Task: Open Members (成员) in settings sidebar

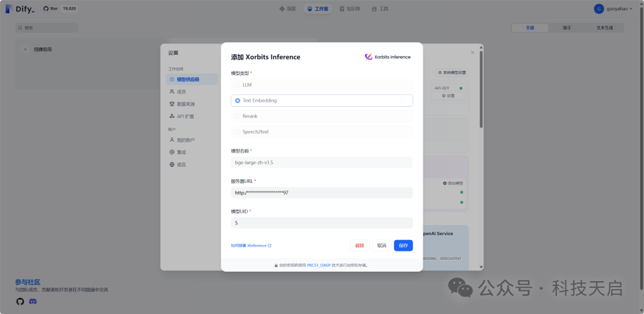Action: [x=192, y=92]
